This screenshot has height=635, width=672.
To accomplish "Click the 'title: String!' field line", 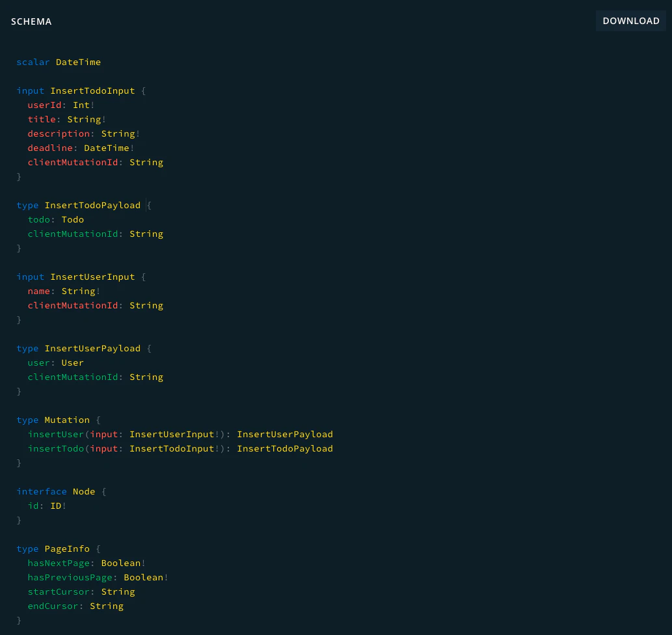I will [x=66, y=119].
